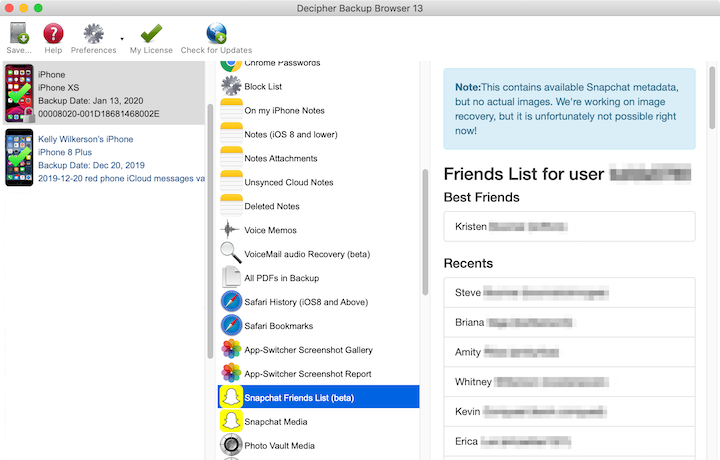Select Notes (iOS 8 and lower) icon
This screenshot has width=720, height=460.
point(231,134)
